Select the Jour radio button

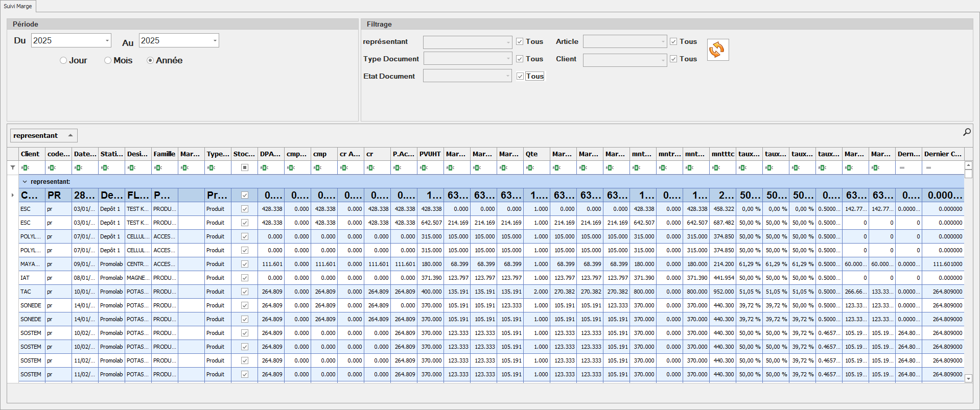pyautogui.click(x=63, y=60)
